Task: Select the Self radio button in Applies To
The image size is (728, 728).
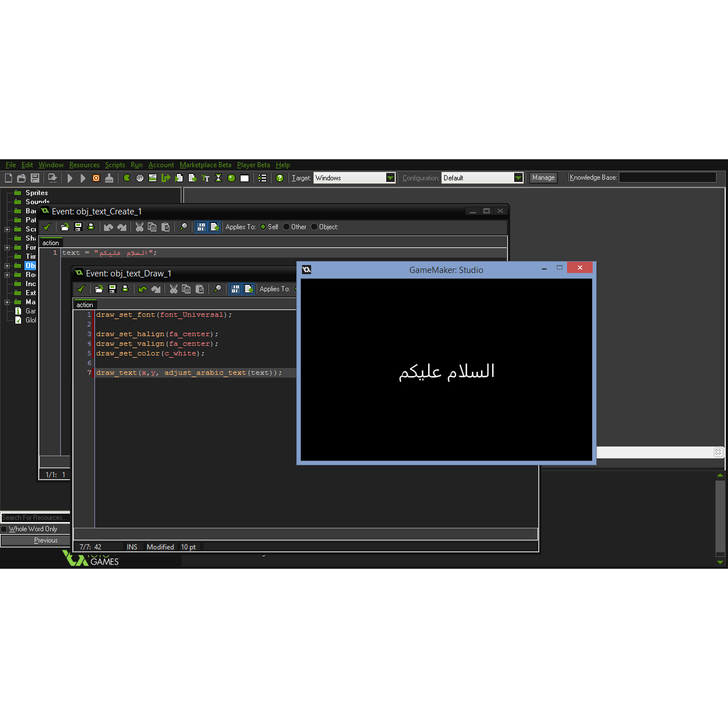Action: click(263, 227)
